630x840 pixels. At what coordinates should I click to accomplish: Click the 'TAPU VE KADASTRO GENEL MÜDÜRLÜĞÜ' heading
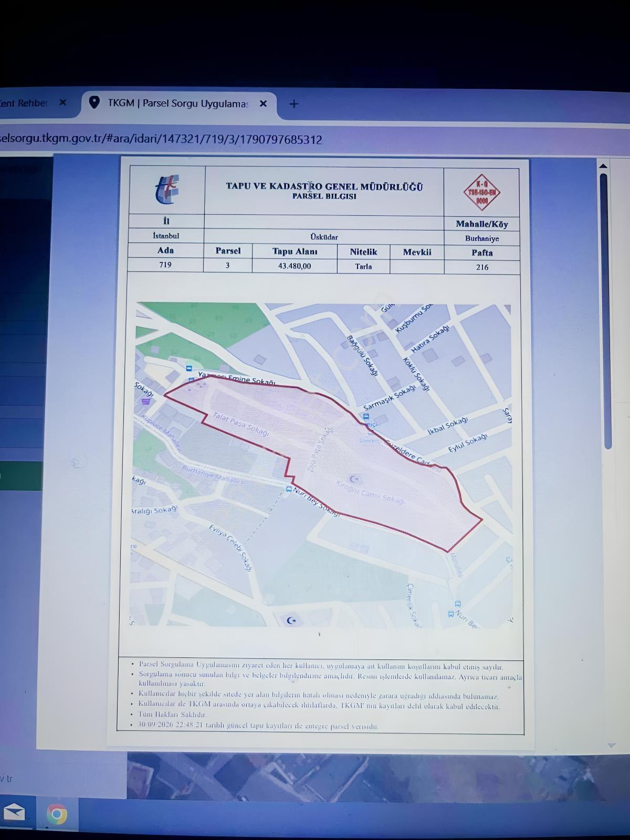point(324,186)
